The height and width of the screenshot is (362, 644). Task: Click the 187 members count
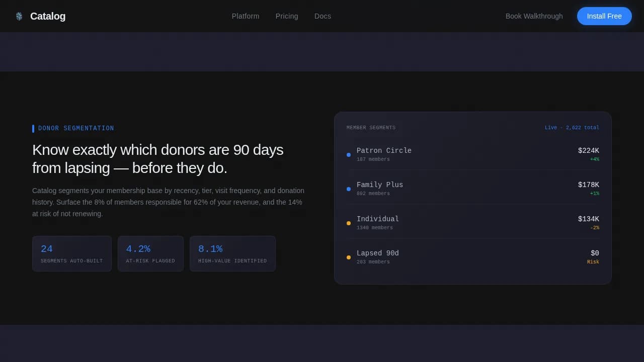point(373,159)
